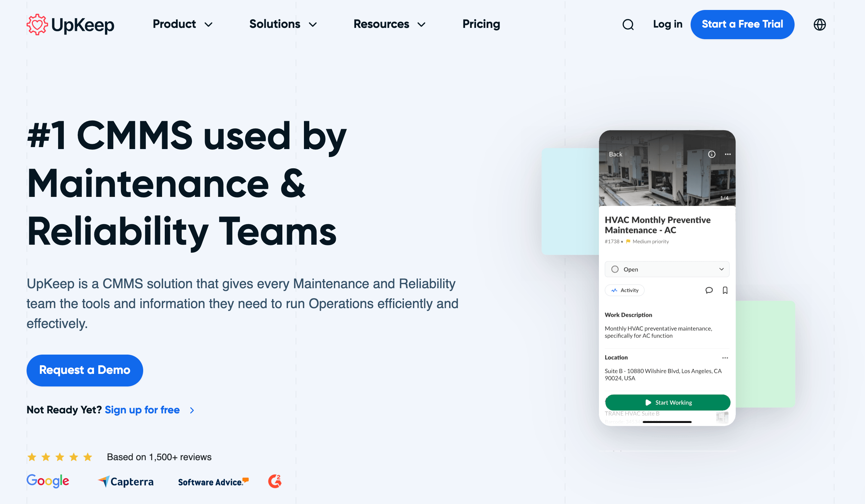Open the Open status dropdown
Screen dimensions: 865x504
click(667, 269)
